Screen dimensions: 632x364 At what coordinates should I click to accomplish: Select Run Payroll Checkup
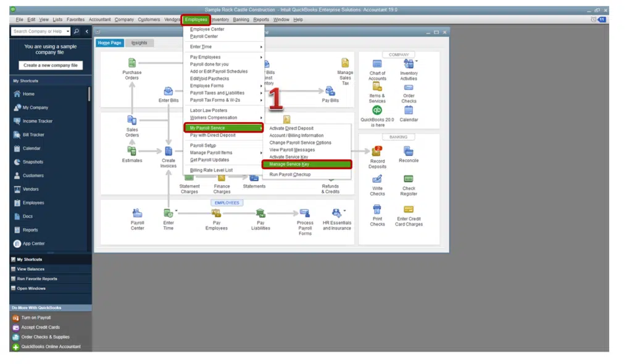307,175
